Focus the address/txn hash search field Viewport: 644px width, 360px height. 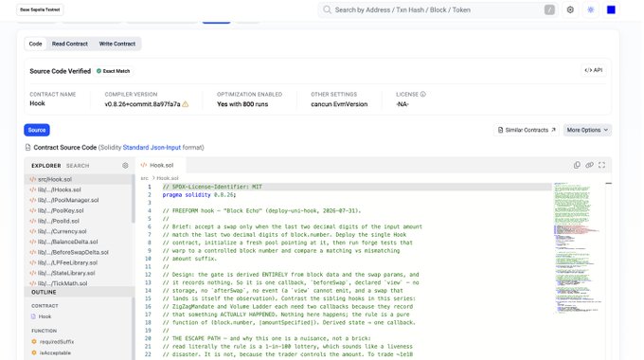point(437,9)
